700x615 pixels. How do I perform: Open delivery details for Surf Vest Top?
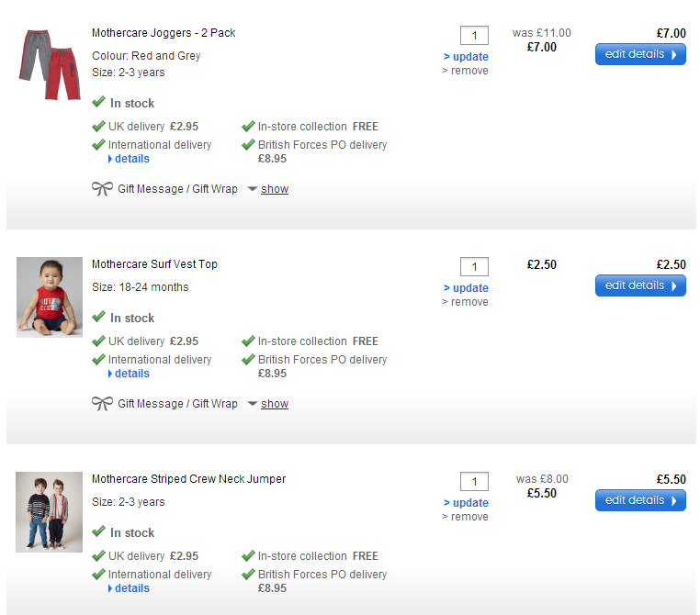(131, 374)
